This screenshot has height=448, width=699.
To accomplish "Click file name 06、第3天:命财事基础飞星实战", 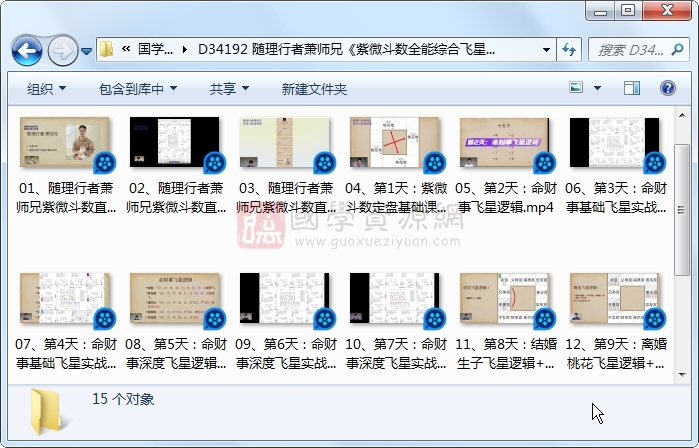I will click(616, 197).
